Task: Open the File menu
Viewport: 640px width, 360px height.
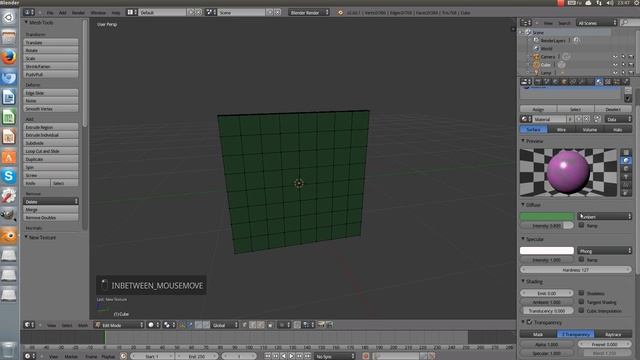Action: (x=50, y=13)
